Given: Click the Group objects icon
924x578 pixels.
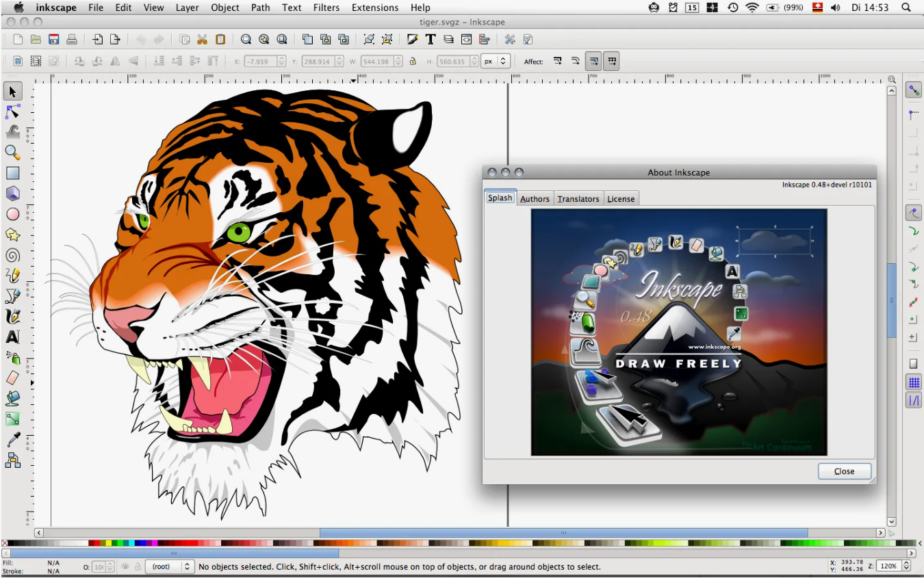Looking at the screenshot, I should [369, 40].
